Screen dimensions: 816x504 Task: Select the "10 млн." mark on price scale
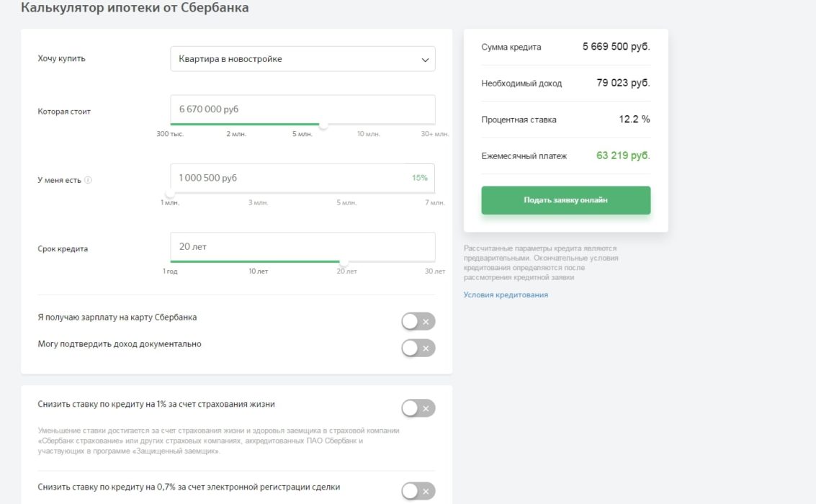[369, 134]
